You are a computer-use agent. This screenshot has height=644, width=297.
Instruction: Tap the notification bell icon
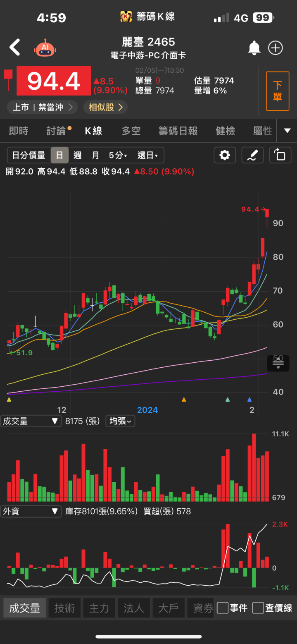pos(254,48)
